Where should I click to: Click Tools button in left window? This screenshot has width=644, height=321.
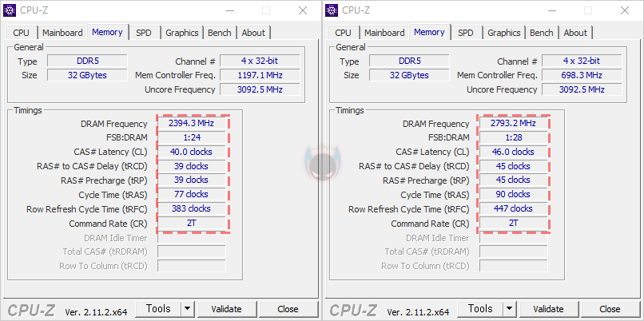point(158,309)
